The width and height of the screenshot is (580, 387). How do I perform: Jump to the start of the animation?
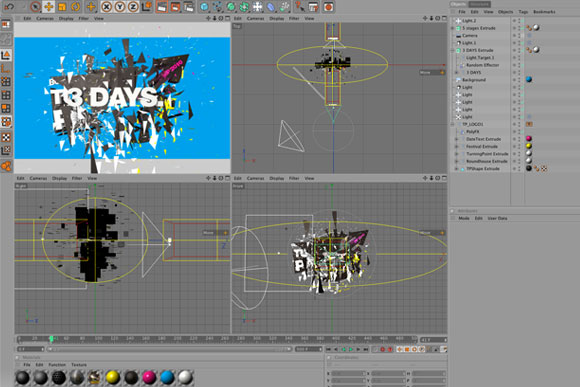(x=328, y=349)
